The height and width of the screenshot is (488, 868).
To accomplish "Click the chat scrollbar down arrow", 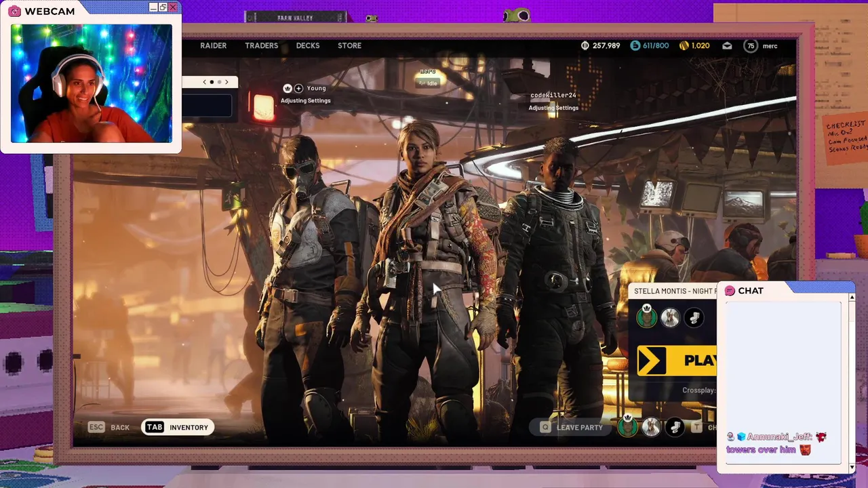I will coord(852,467).
